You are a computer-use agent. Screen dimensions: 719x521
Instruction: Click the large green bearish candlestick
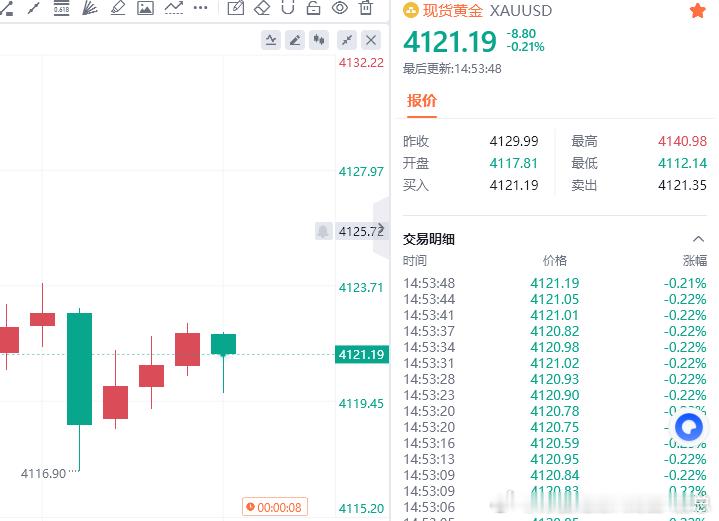[79, 369]
